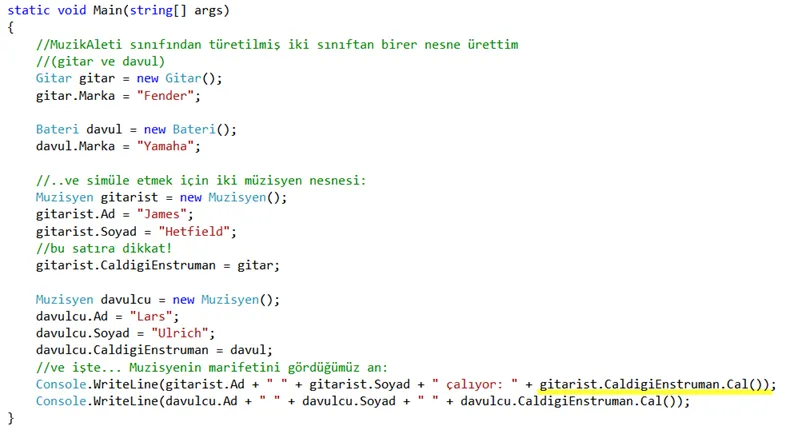
Task: Click the "Ulrich" string literal
Action: 180,333
